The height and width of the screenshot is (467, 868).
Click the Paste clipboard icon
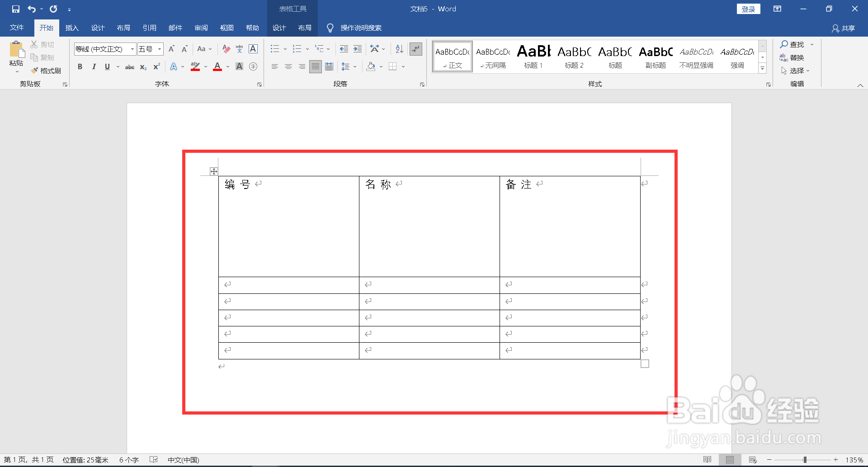coord(17,49)
